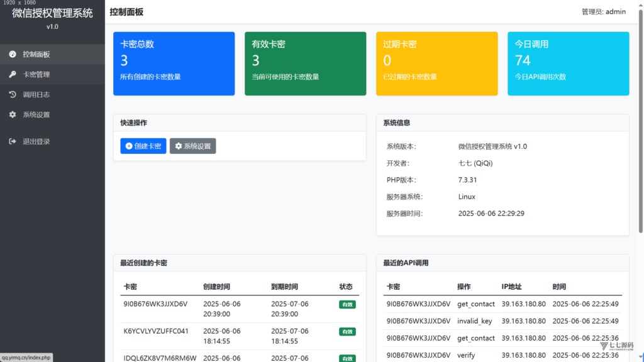Click the 最近创建的卡密 panel heading
The image size is (644, 362).
click(144, 263)
